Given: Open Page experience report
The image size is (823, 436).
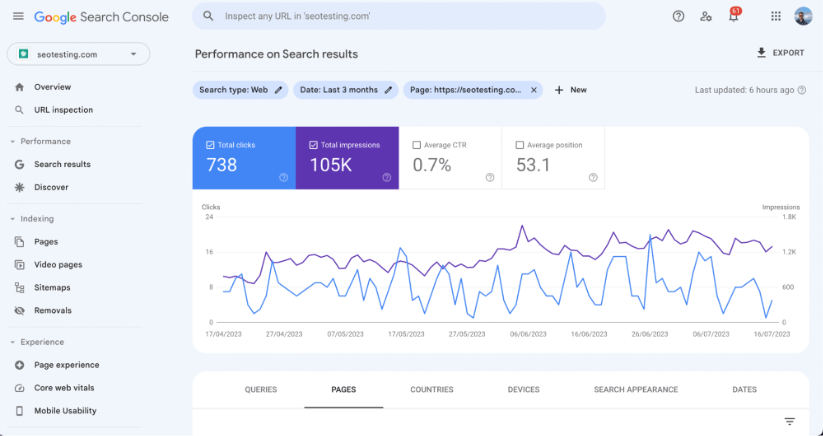Looking at the screenshot, I should [x=67, y=365].
